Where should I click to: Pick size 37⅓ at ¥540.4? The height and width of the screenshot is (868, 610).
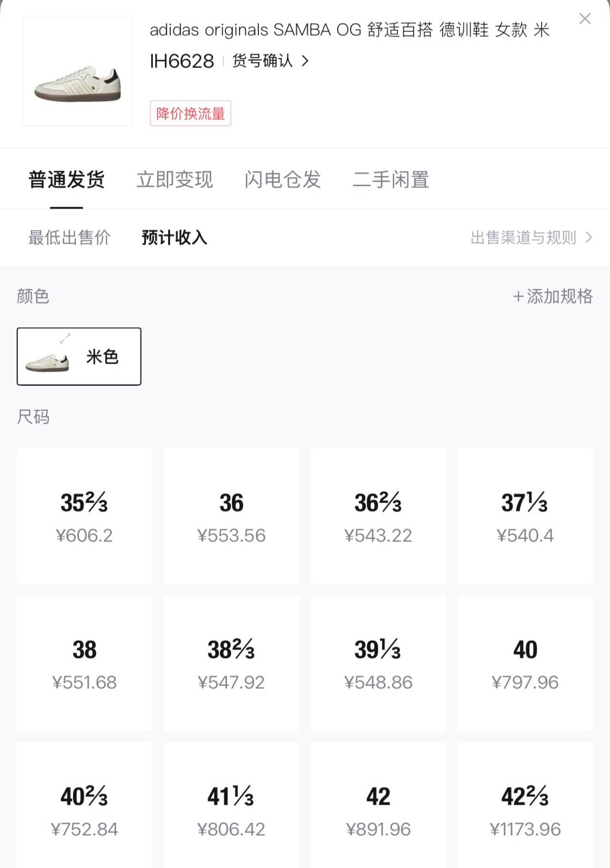pyautogui.click(x=525, y=515)
